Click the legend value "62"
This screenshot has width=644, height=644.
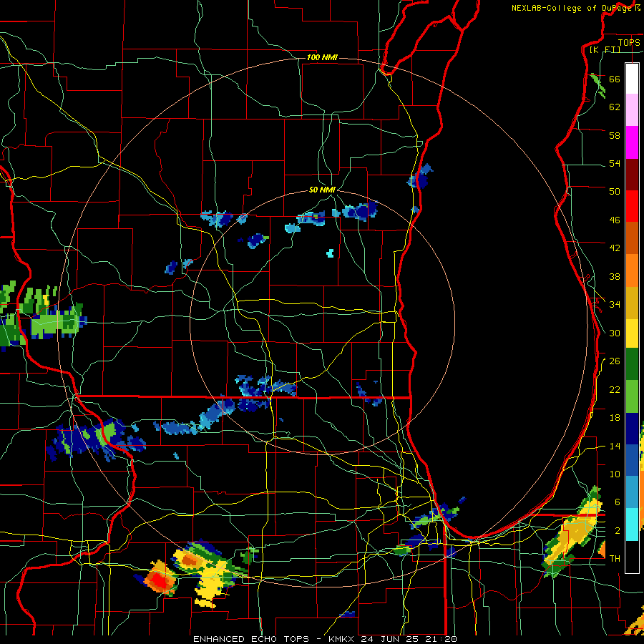(x=615, y=107)
